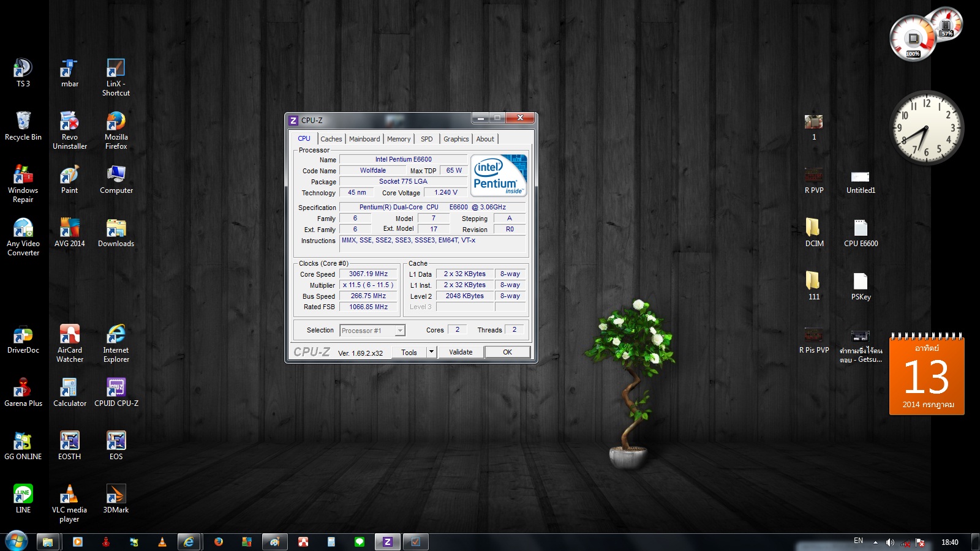Launch Revo Uninstaller from desktop
This screenshot has height=551, width=980.
click(70, 130)
